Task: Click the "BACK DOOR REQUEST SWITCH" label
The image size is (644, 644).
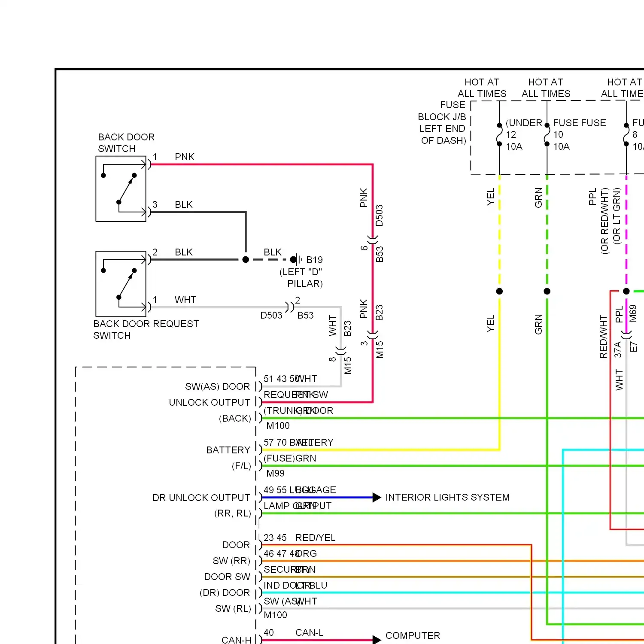Action: point(146,330)
